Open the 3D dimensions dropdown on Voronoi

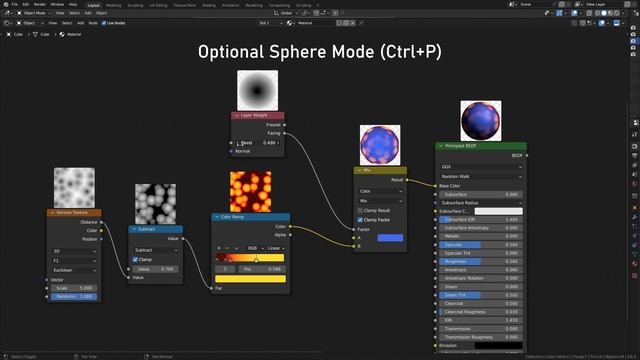coord(74,251)
